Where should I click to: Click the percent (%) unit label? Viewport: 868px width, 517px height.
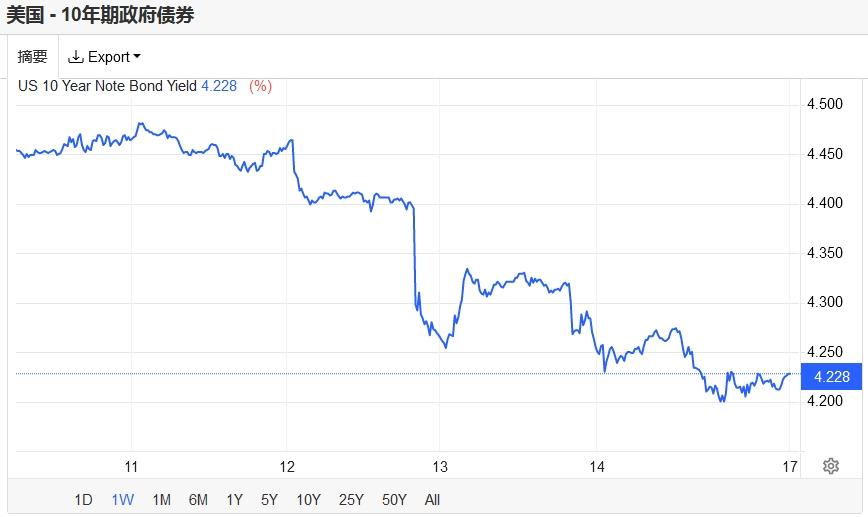pos(260,86)
